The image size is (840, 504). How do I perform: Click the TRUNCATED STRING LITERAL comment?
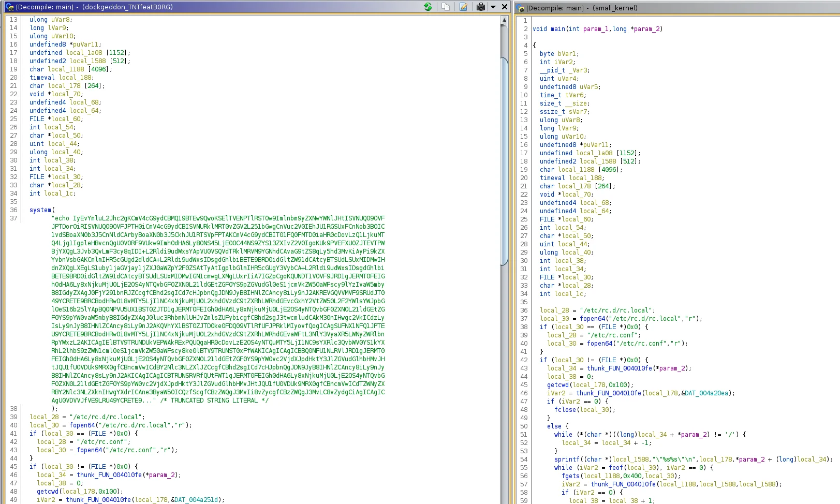214,401
